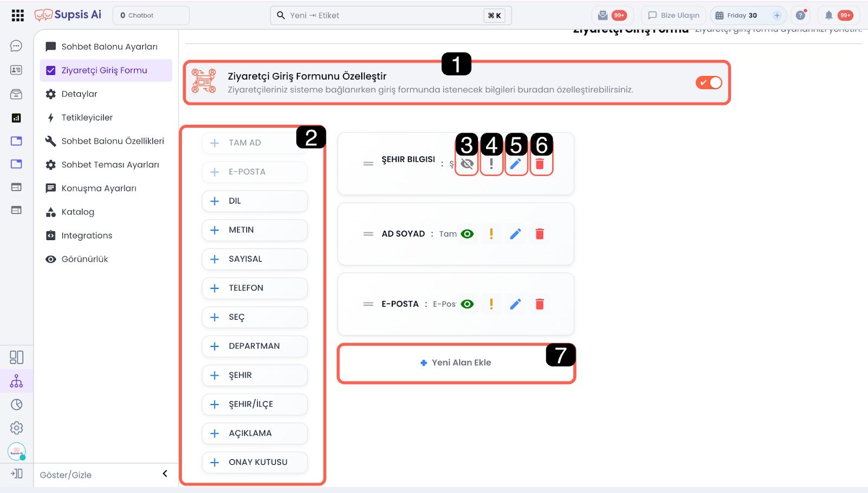
Task: Click the drag handle of E-POSTA field
Action: pos(368,304)
